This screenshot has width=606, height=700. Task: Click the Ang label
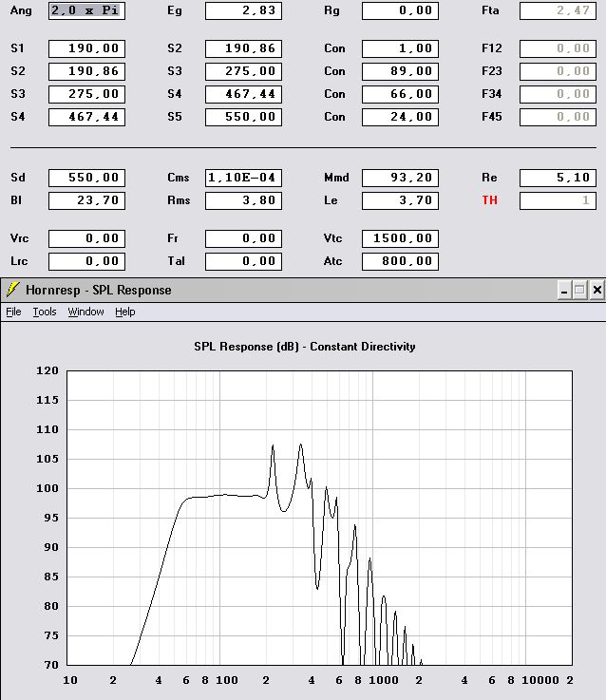pyautogui.click(x=21, y=11)
